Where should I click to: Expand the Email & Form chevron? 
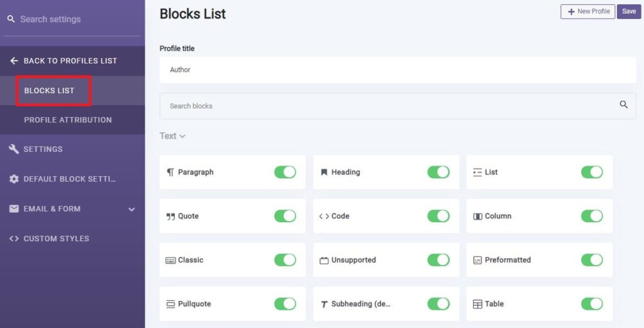[x=131, y=209]
